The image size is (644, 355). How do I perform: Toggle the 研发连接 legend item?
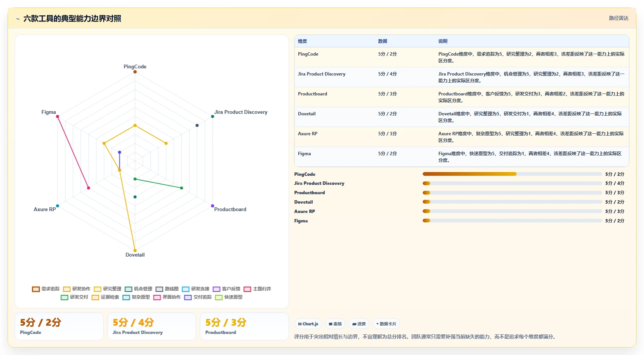[x=195, y=289]
